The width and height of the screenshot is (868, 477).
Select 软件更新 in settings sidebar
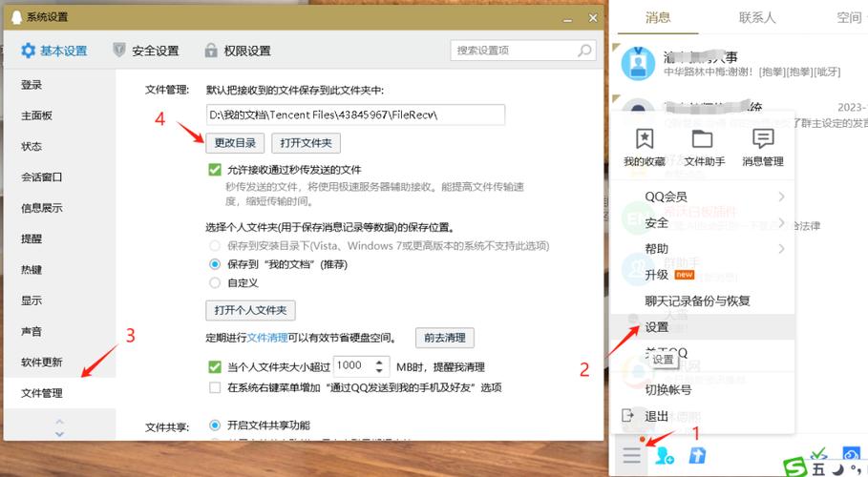click(41, 363)
